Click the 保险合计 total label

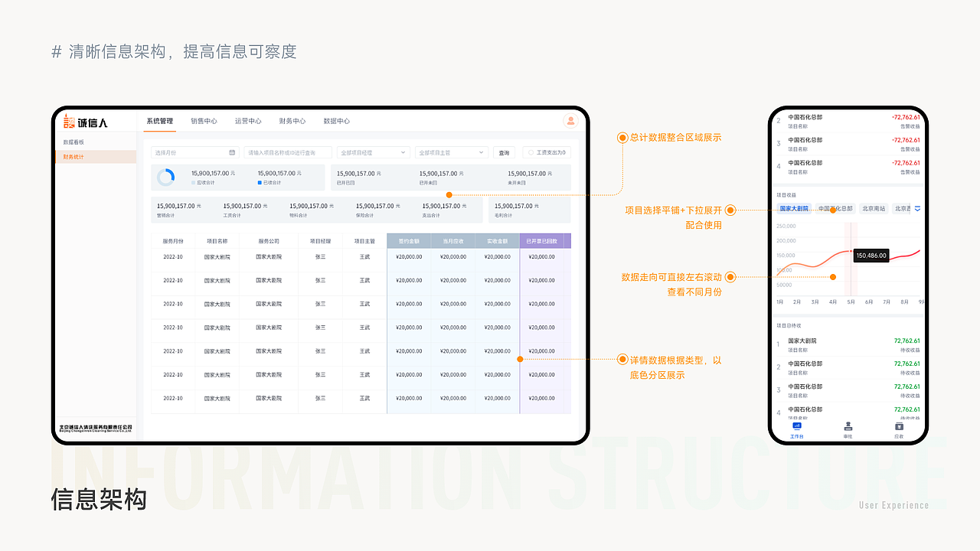click(364, 216)
